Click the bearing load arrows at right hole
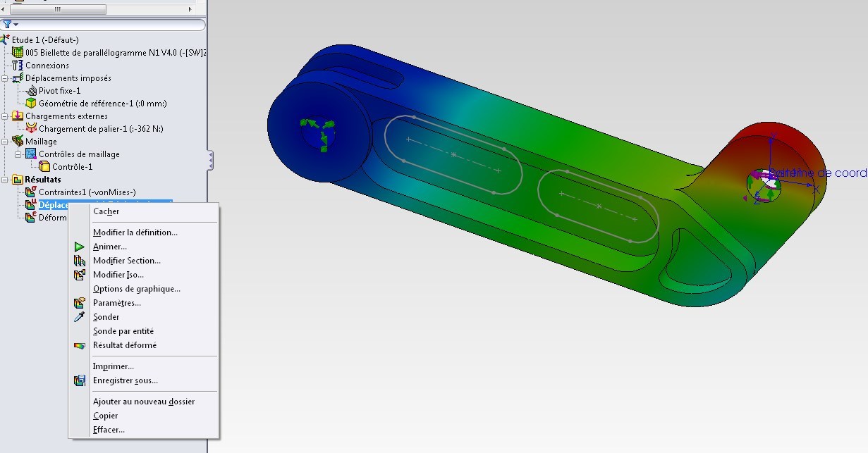This screenshot has height=453, width=868. 763,185
